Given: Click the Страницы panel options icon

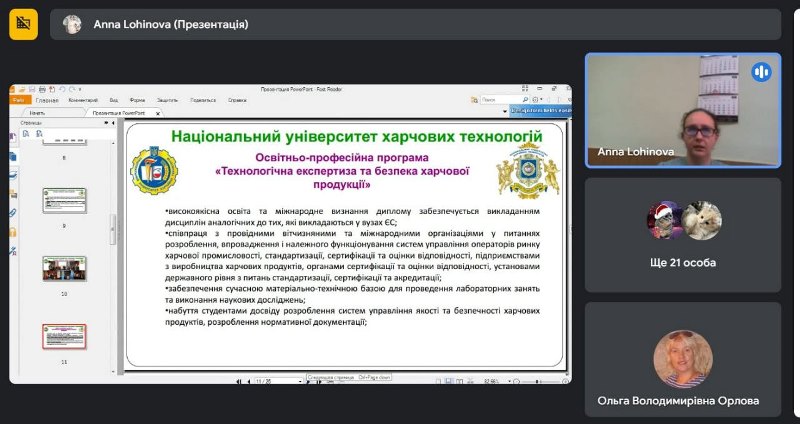Looking at the screenshot, I should click(x=106, y=123).
